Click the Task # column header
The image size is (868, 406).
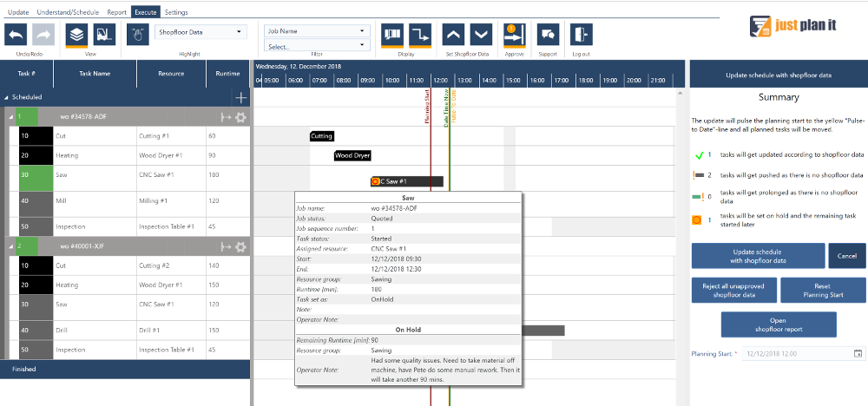(x=27, y=74)
